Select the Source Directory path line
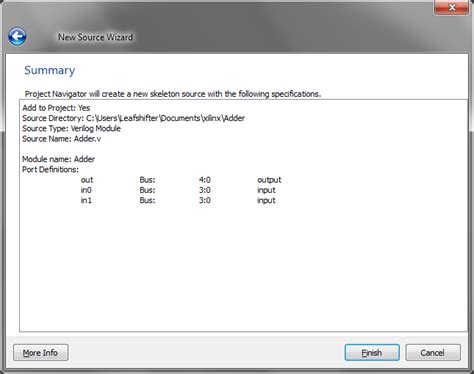The width and height of the screenshot is (474, 374). pyautogui.click(x=133, y=118)
